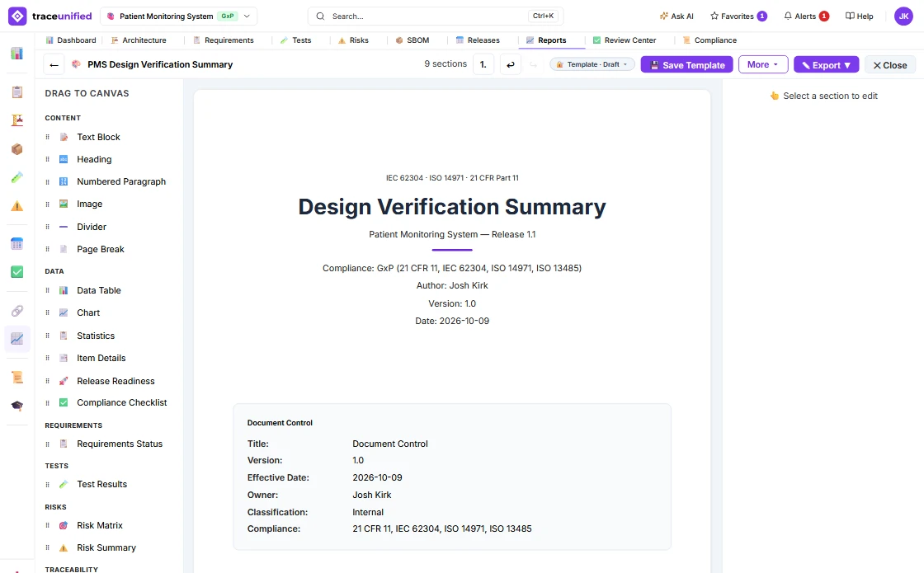Select the Image component icon
The height and width of the screenshot is (573, 924).
(x=64, y=204)
